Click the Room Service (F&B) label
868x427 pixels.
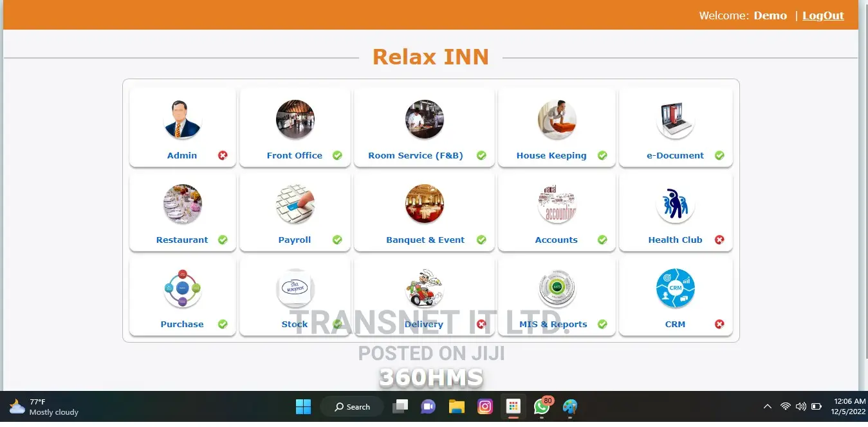(416, 155)
